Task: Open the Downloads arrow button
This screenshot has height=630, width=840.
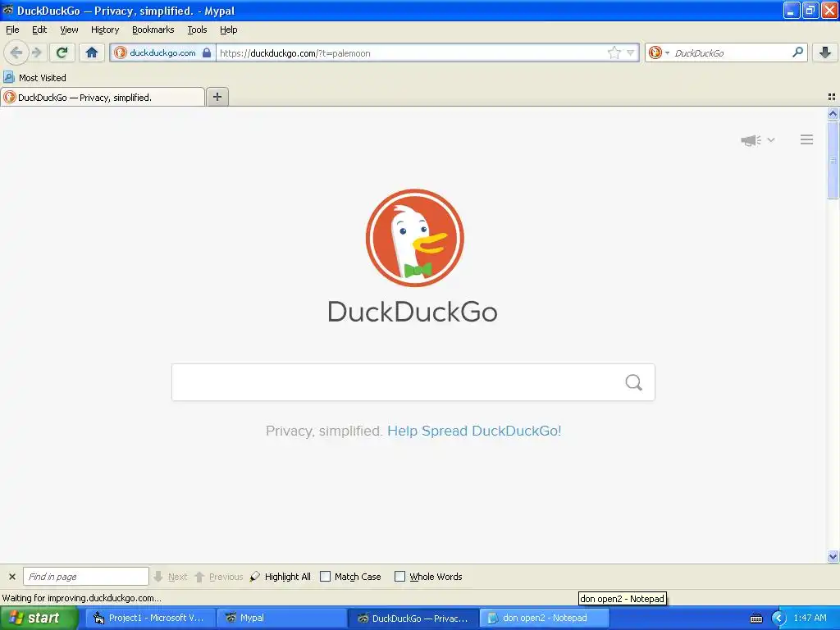Action: tap(825, 52)
